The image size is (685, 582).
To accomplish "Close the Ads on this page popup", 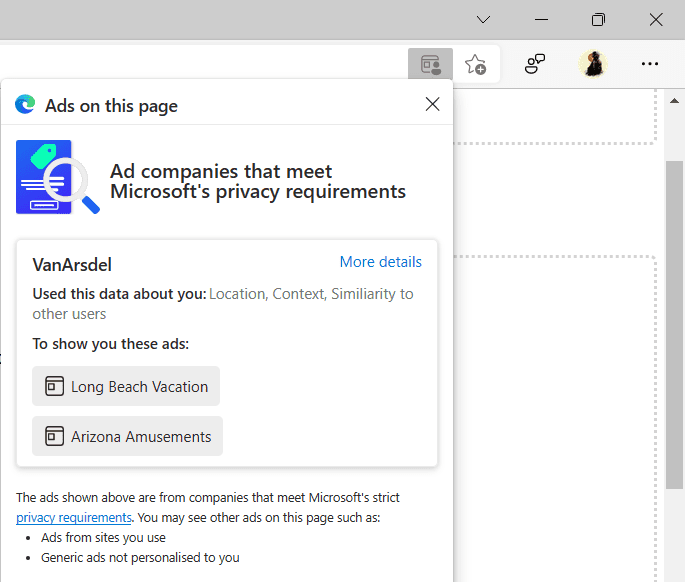I will pyautogui.click(x=432, y=104).
